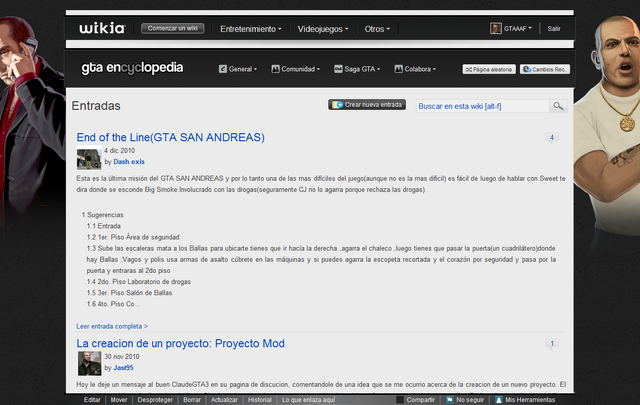Expand the Videojuegos dropdown
640x405 pixels.
pyautogui.click(x=322, y=29)
